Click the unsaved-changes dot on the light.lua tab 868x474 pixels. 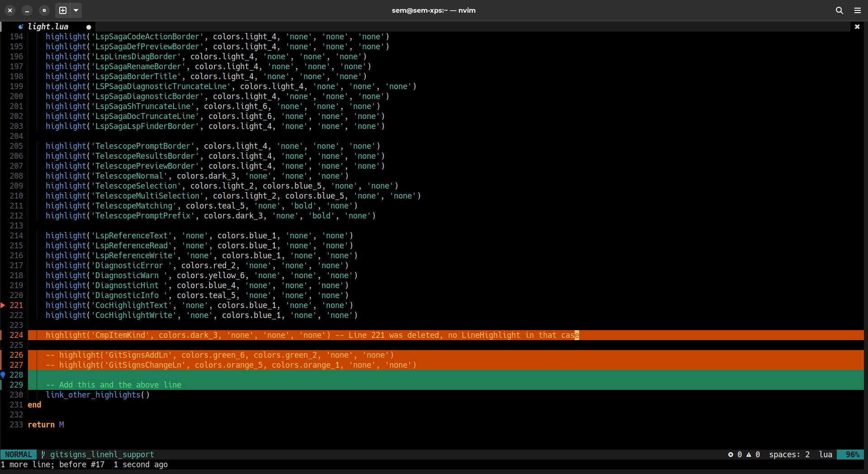coord(89,27)
